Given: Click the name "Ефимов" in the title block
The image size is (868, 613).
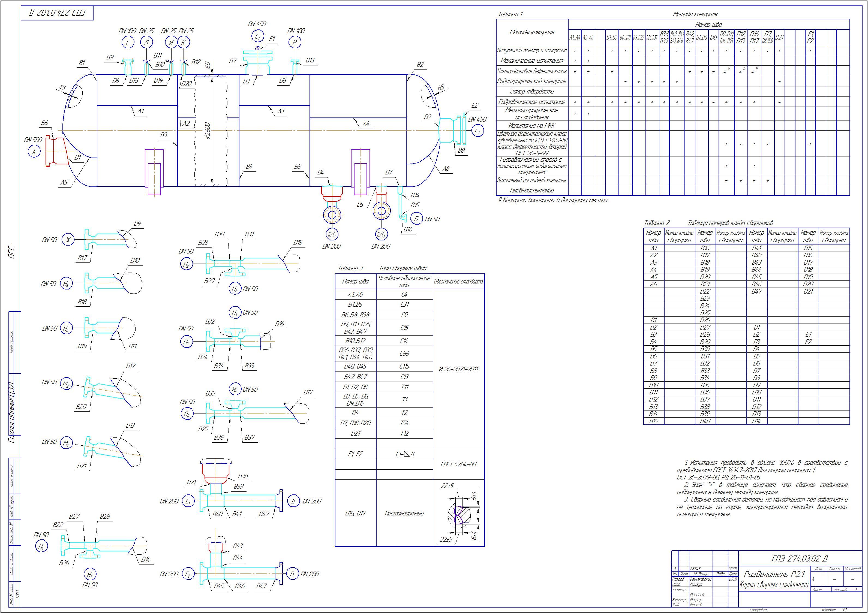Looking at the screenshot, I should (696, 605).
